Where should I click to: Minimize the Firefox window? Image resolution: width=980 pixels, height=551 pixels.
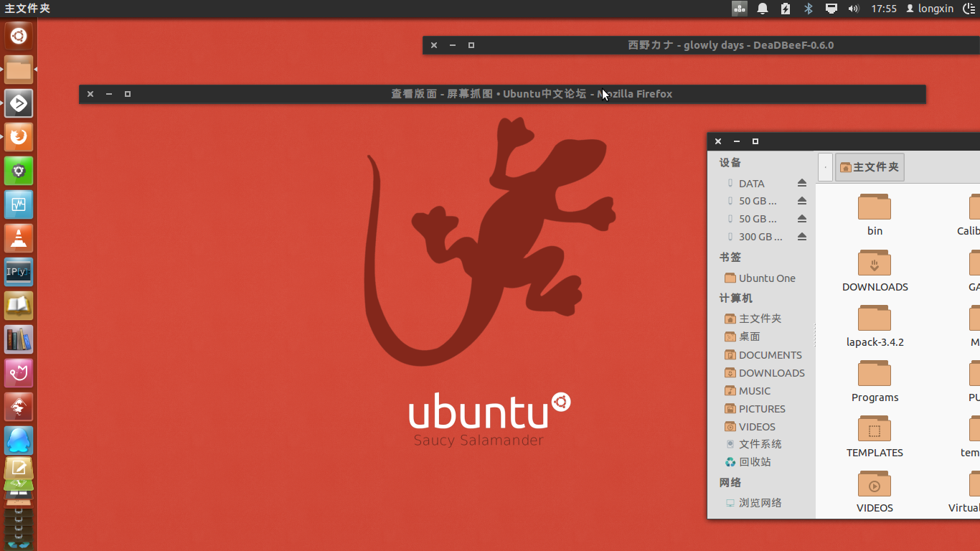109,94
